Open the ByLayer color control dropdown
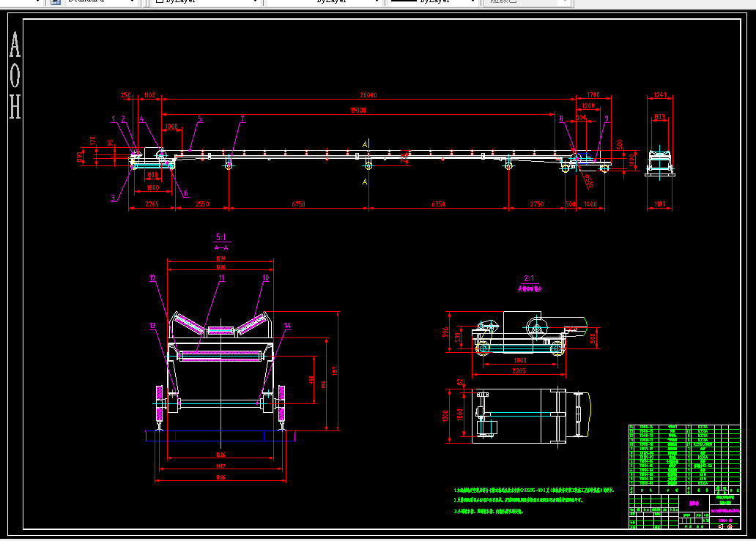Viewport: 756px width, 541px height. [x=207, y=2]
